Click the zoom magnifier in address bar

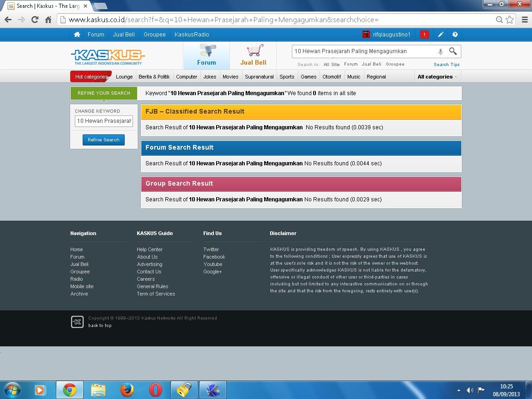tap(499, 20)
